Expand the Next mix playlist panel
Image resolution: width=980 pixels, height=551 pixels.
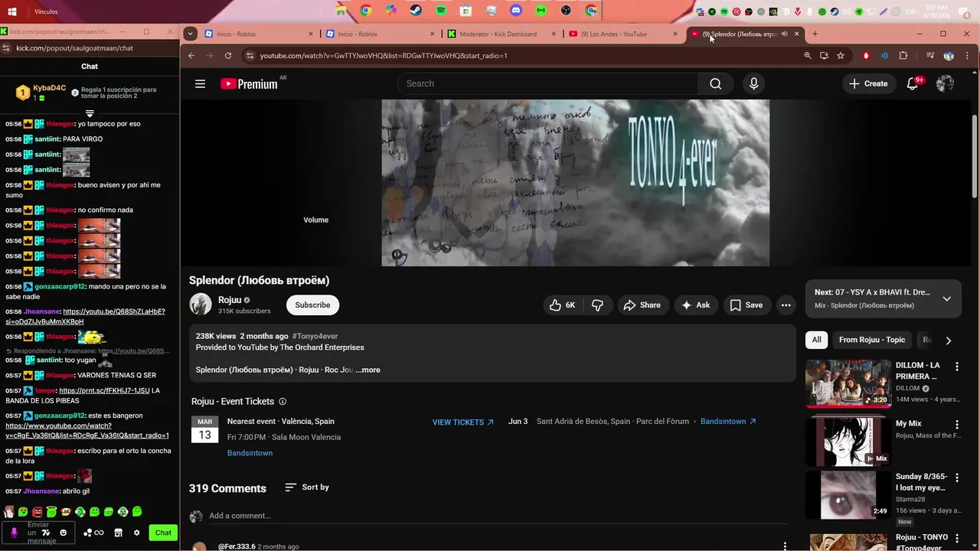(947, 298)
